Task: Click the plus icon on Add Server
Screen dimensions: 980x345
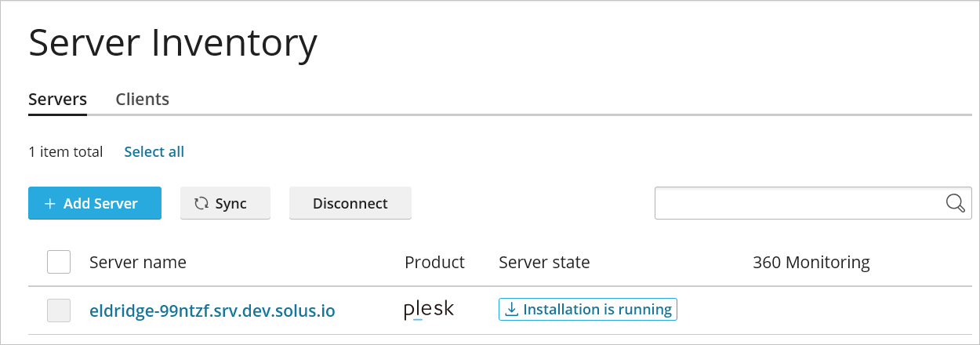Action: 50,204
